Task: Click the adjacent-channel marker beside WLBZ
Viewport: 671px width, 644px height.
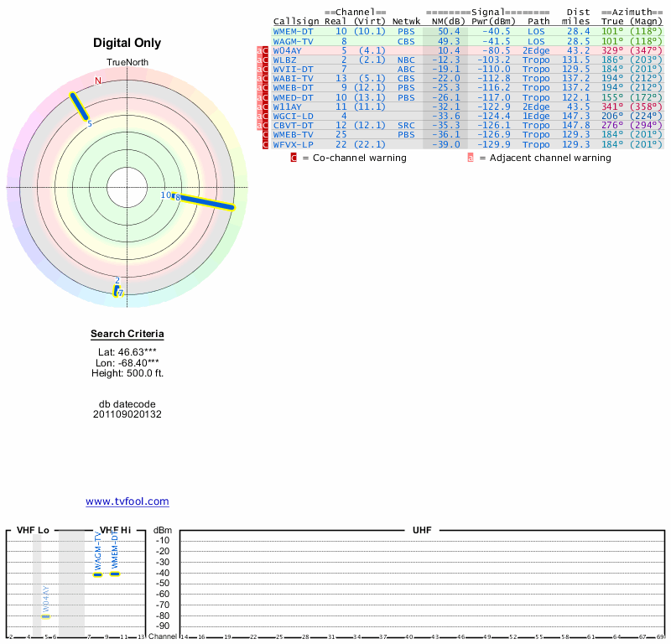Action: pyautogui.click(x=258, y=60)
